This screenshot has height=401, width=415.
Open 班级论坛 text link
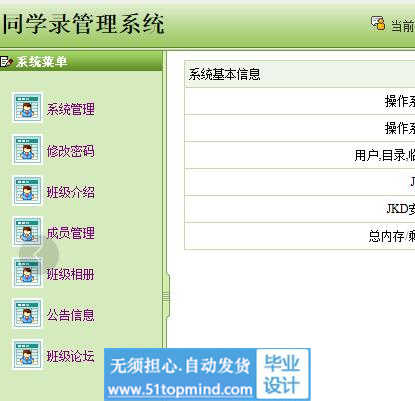[71, 356]
